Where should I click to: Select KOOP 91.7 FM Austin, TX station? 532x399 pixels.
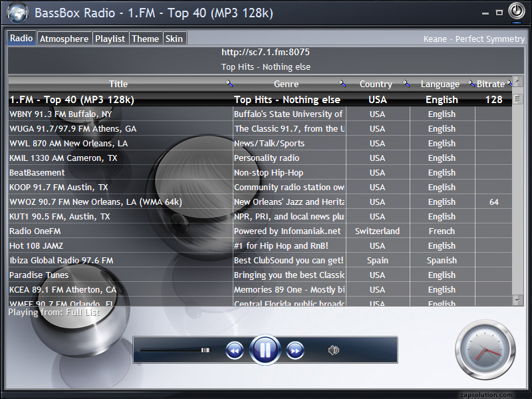coord(260,187)
